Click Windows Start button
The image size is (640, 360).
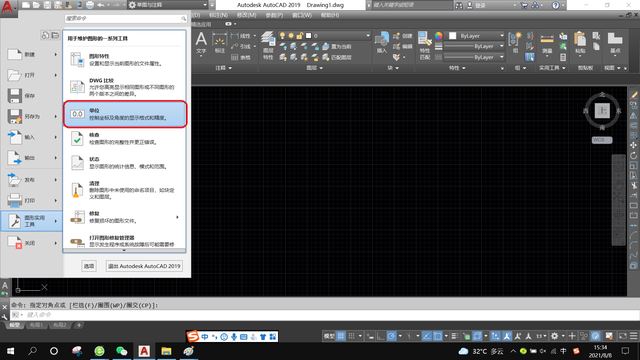(10, 351)
